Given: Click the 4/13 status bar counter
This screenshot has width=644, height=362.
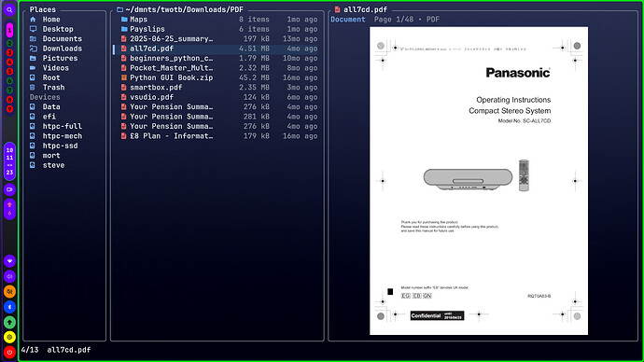Looking at the screenshot, I should point(30,350).
